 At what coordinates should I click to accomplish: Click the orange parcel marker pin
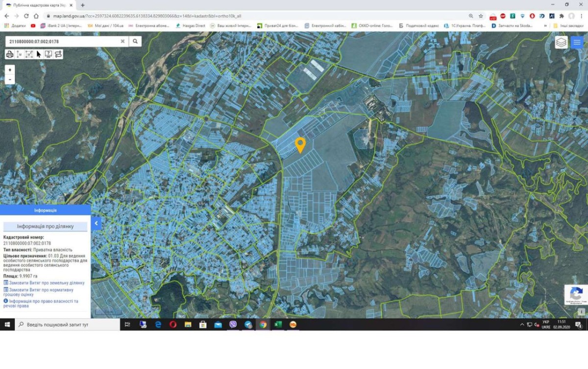pos(300,144)
